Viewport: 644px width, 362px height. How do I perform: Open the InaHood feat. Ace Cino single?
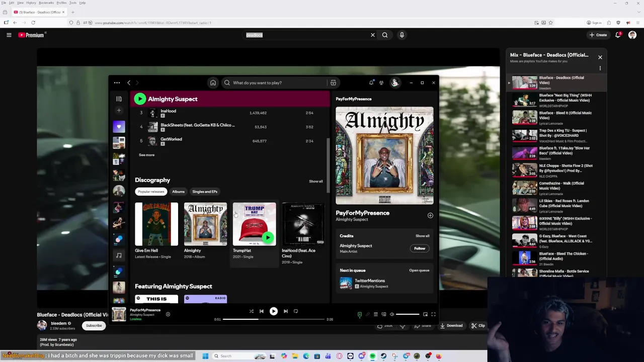coord(303,224)
